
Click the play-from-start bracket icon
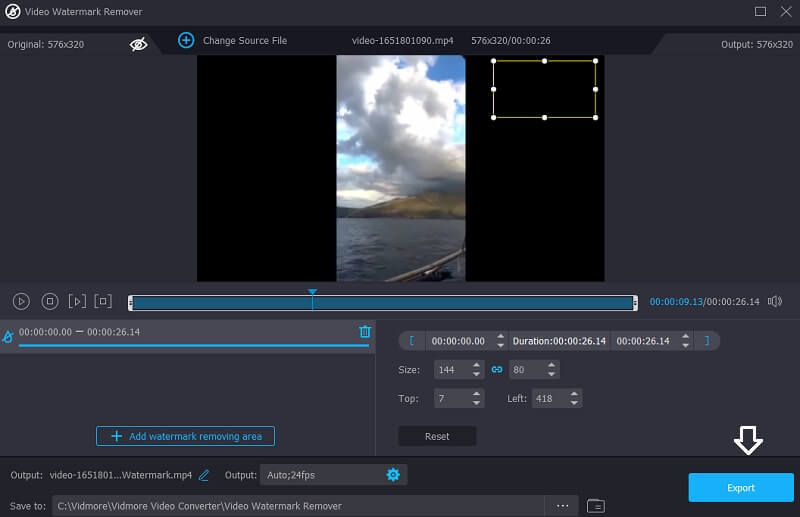[77, 301]
